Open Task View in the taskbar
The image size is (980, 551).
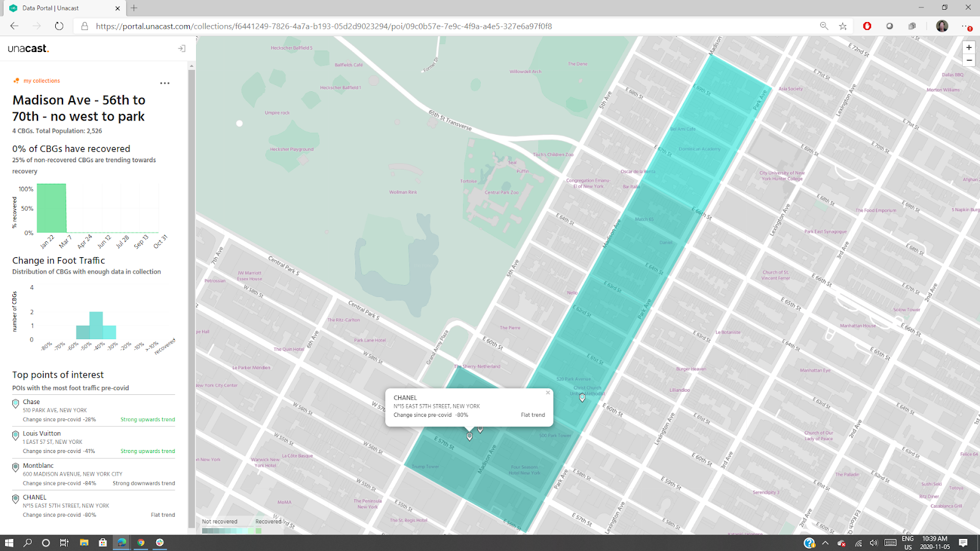[x=64, y=542]
